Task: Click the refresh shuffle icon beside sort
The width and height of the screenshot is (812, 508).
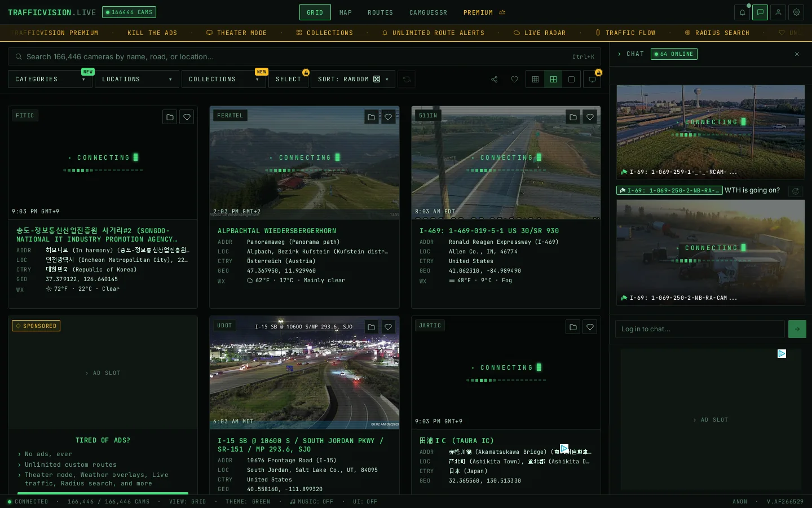Action: [406, 80]
